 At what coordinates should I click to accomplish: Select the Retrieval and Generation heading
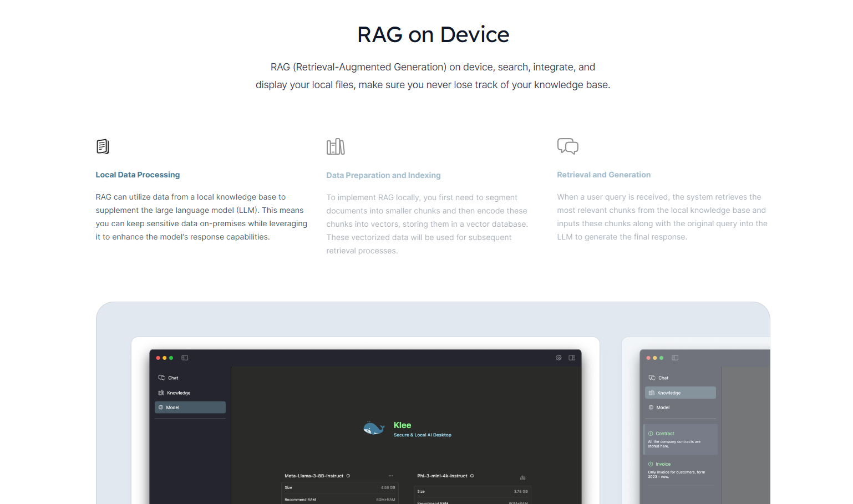[603, 175]
